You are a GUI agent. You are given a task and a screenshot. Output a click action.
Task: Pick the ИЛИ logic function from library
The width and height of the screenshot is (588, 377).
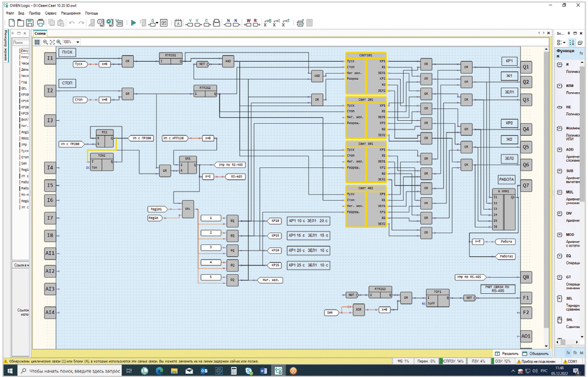pos(569,86)
